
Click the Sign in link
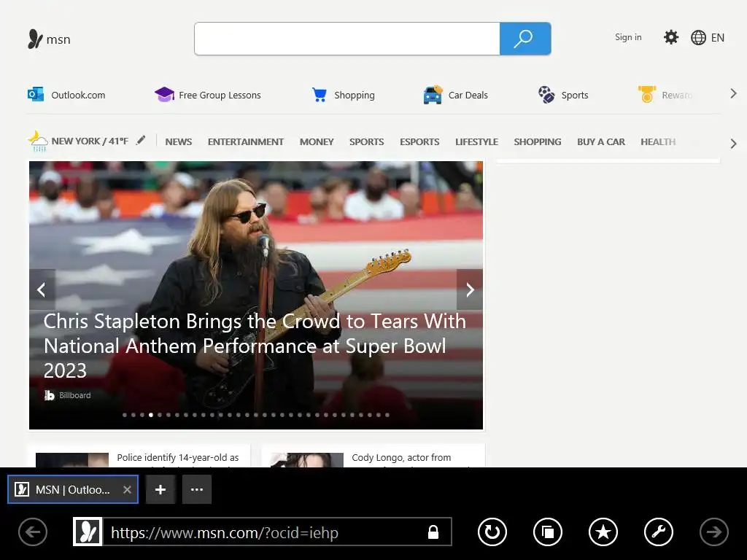click(628, 37)
